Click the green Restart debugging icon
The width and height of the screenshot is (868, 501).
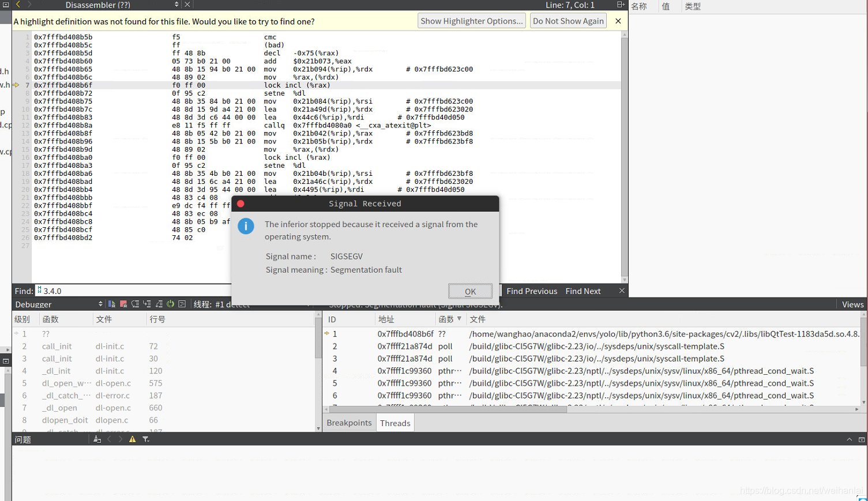click(x=170, y=304)
